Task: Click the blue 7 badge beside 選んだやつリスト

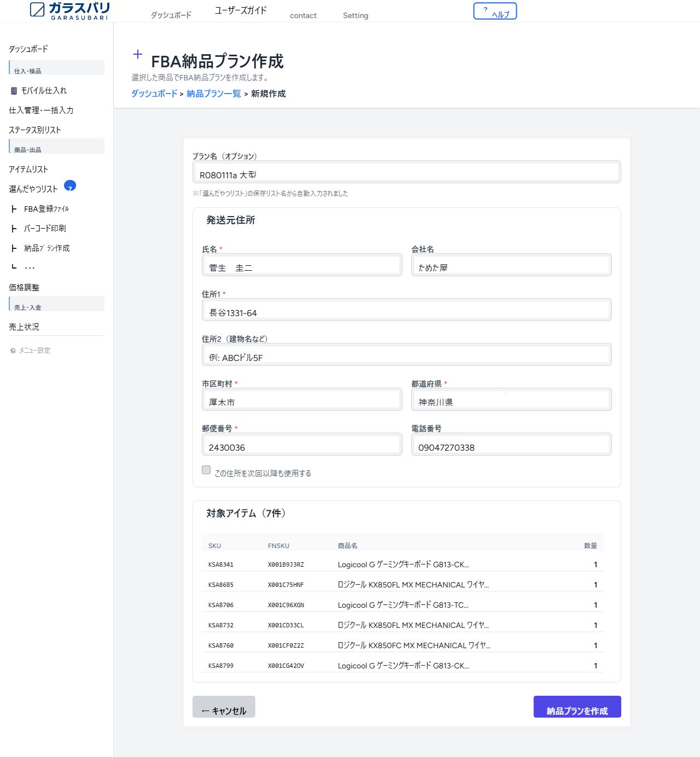Action: pos(70,187)
